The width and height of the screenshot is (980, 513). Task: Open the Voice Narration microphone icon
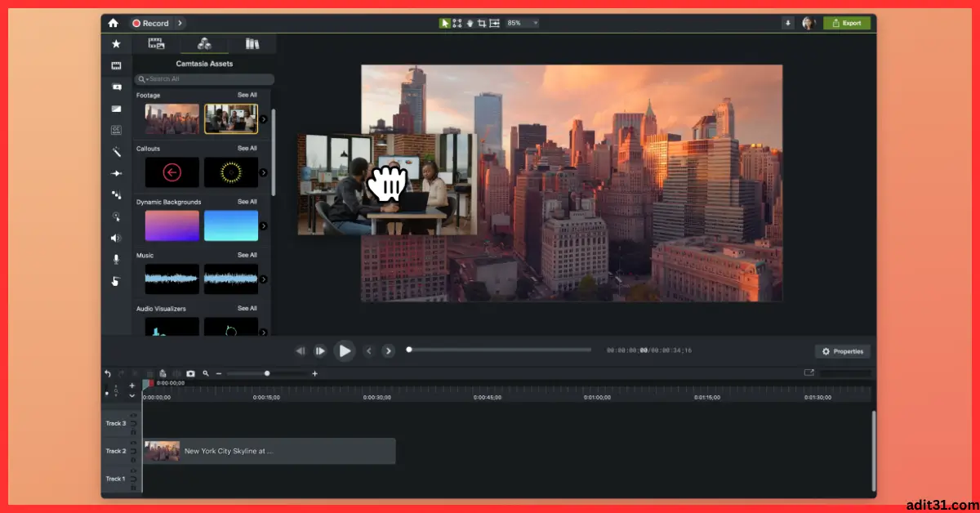pyautogui.click(x=116, y=259)
